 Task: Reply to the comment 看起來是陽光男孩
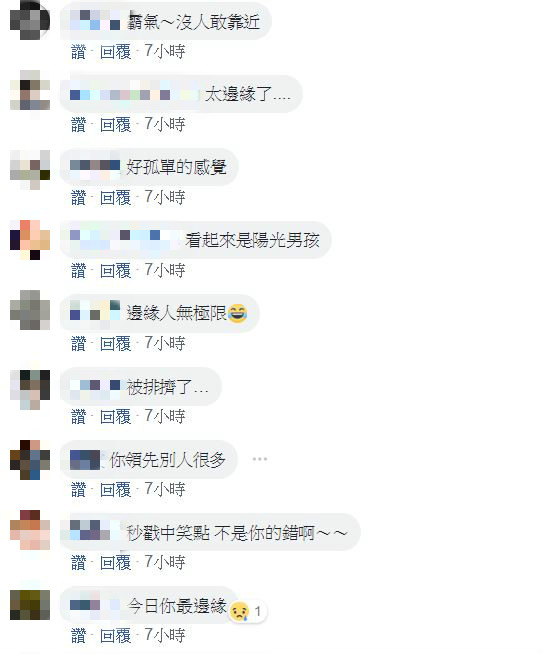point(116,271)
